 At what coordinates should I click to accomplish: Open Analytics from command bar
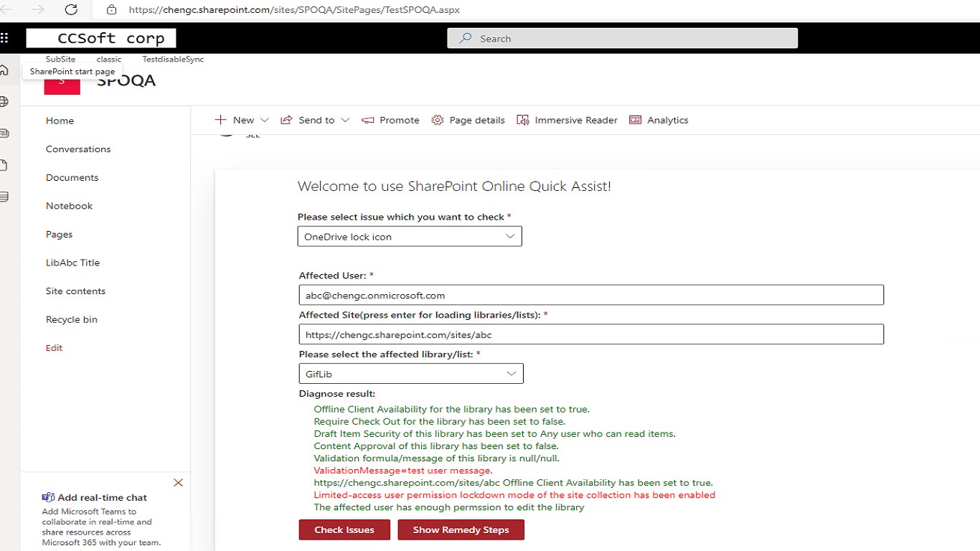click(668, 120)
